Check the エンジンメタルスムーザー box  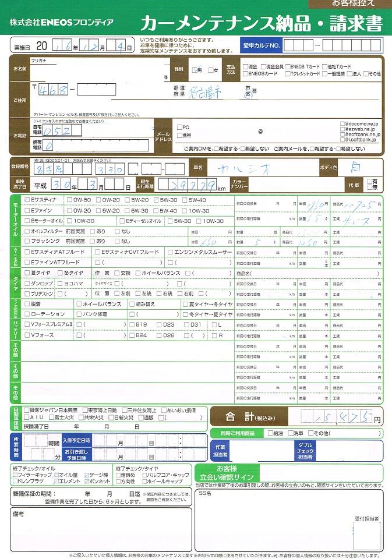170,252
